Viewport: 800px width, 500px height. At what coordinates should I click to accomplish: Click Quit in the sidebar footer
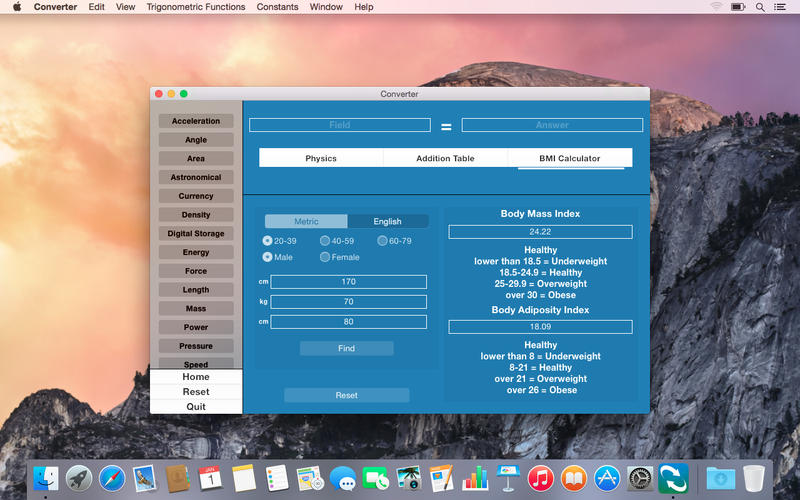196,407
